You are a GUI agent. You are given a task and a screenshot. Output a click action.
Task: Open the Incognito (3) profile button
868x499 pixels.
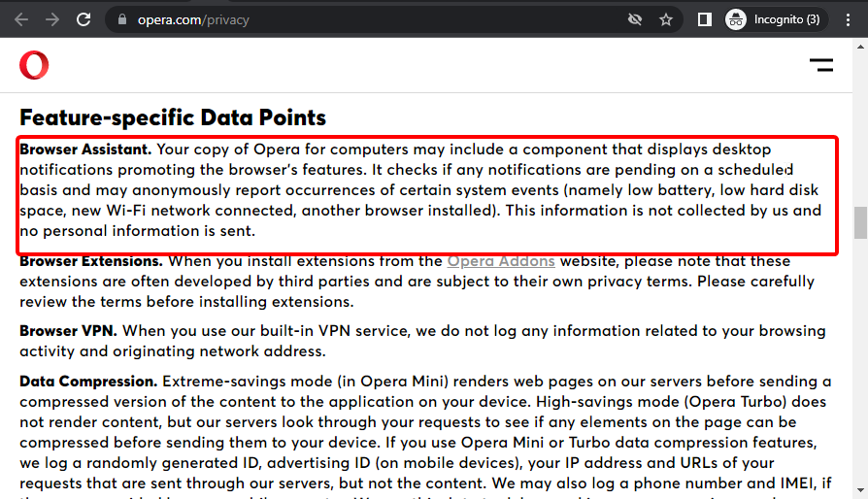(x=776, y=20)
